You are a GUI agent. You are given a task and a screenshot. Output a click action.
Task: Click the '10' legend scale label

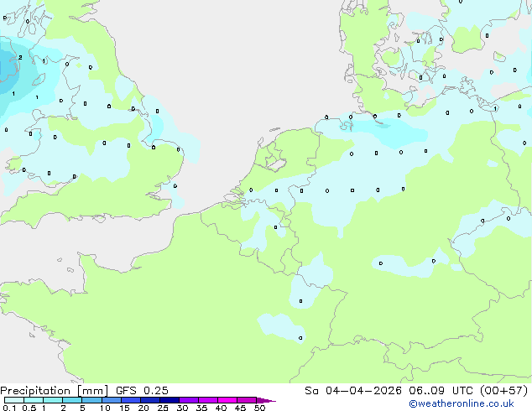(105, 408)
